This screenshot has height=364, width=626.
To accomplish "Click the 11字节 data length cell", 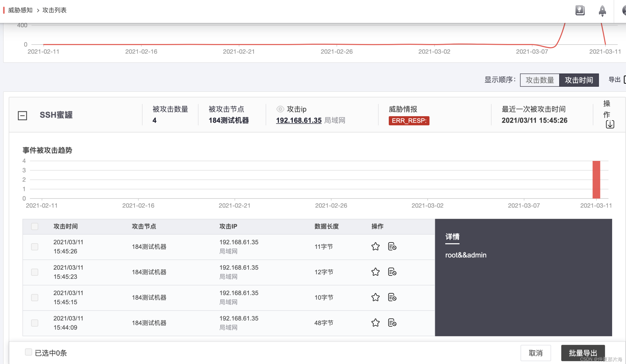I will tap(323, 247).
